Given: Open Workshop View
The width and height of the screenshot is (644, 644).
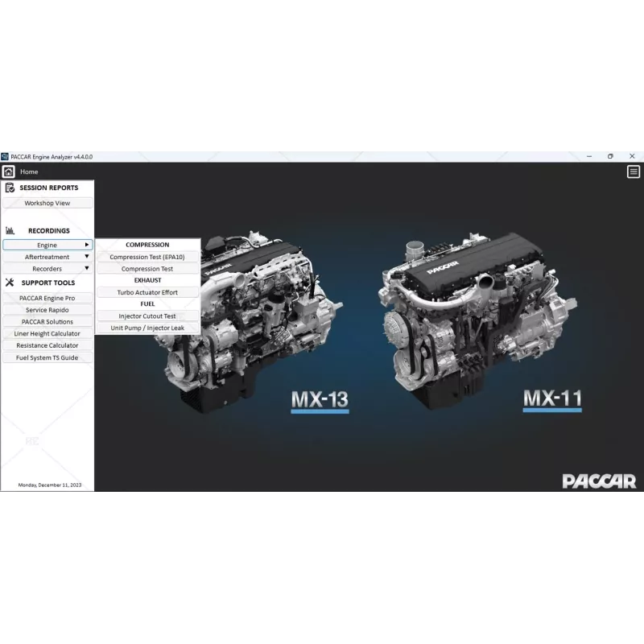Looking at the screenshot, I should coord(47,202).
